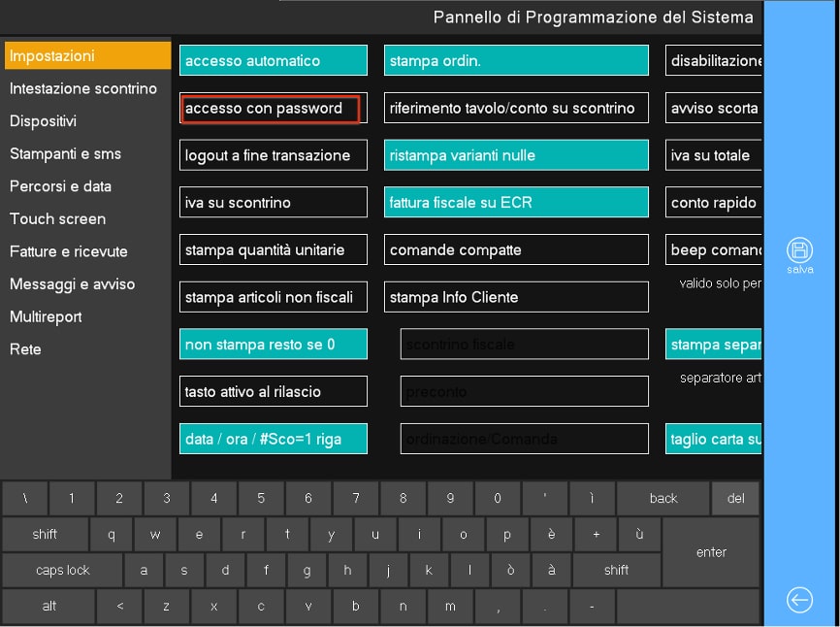Viewport: 840px width, 627px height.
Task: Click the preconto field
Action: [x=524, y=392]
